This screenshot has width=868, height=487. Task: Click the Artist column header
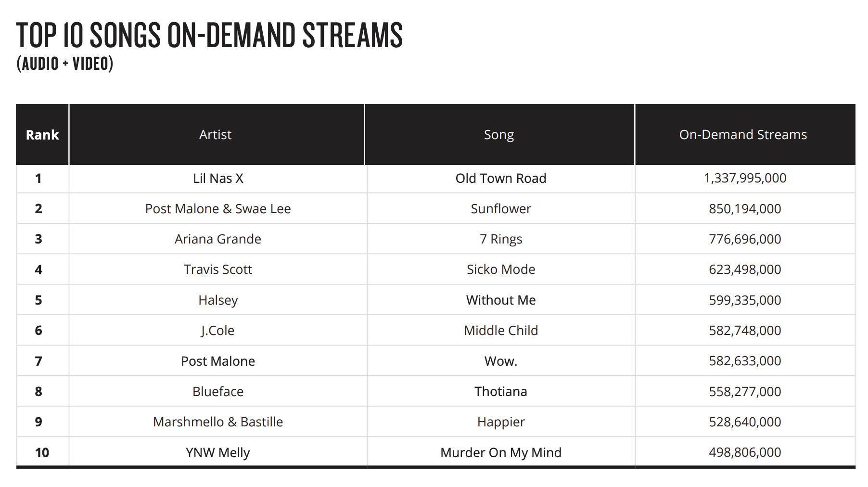(215, 135)
